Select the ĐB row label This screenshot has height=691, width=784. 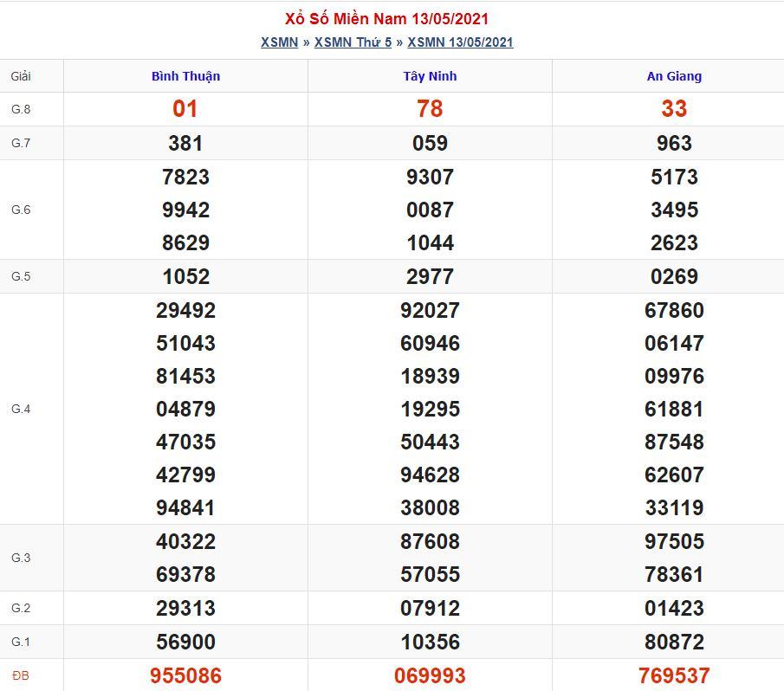tap(21, 675)
